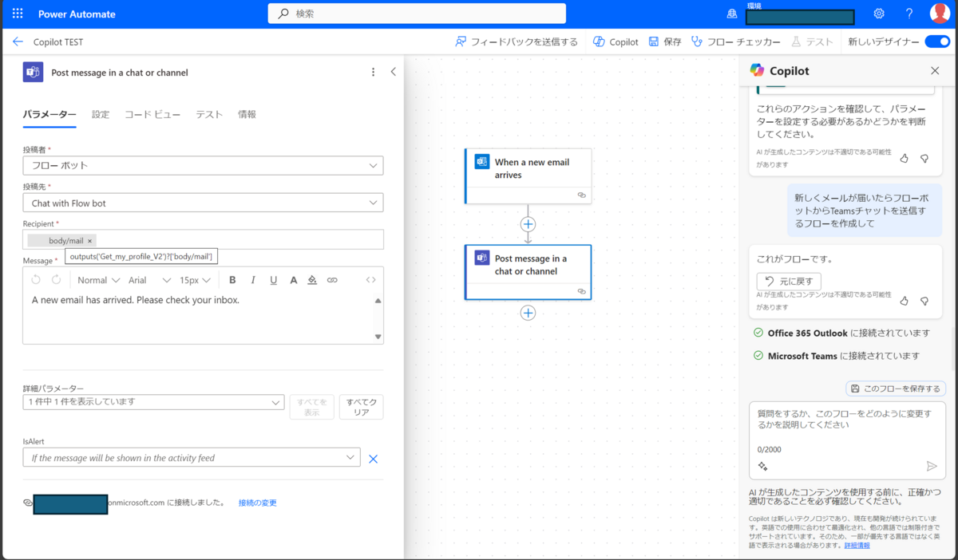958x560 pixels.
Task: Add a step below Post message action
Action: 528,313
